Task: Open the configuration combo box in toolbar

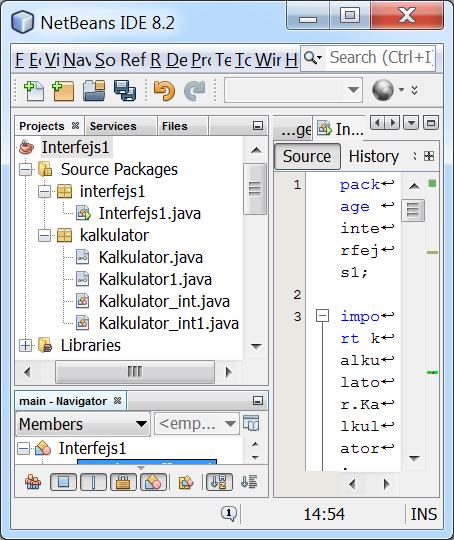Action: coord(293,90)
